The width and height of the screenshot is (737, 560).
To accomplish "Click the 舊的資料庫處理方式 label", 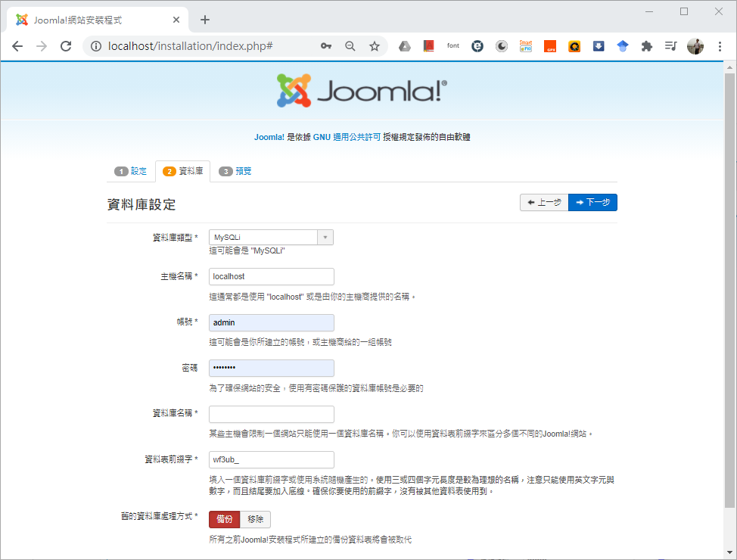I will [x=160, y=516].
